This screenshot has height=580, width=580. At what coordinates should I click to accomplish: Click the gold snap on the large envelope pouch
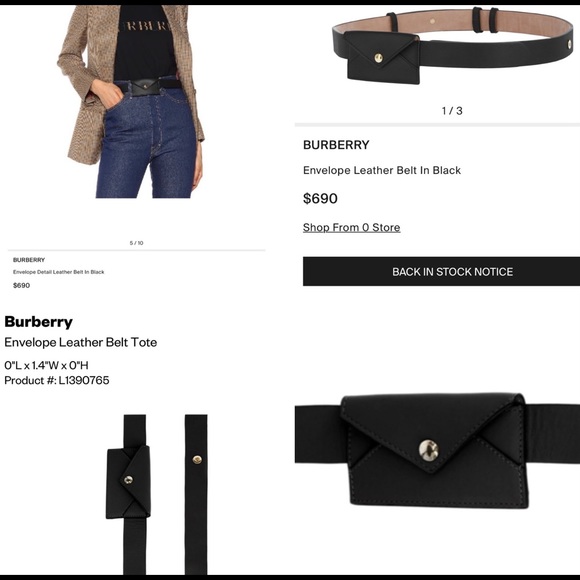click(429, 450)
